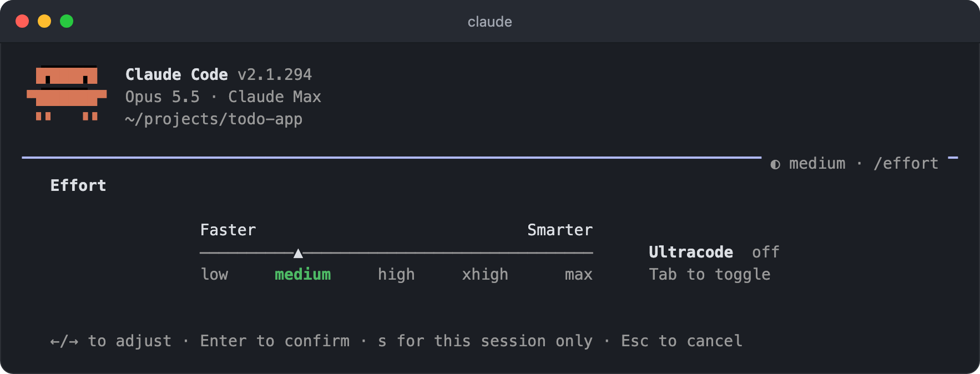Click the arrow keys to adjust hint
This screenshot has height=374, width=980.
click(111, 341)
